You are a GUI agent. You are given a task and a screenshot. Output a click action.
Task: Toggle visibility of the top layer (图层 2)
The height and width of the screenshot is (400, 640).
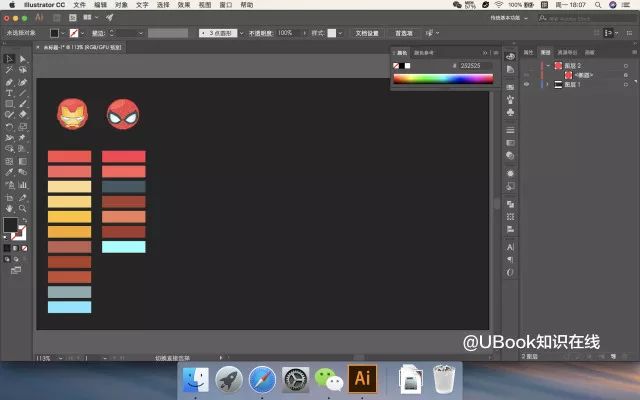[527, 66]
